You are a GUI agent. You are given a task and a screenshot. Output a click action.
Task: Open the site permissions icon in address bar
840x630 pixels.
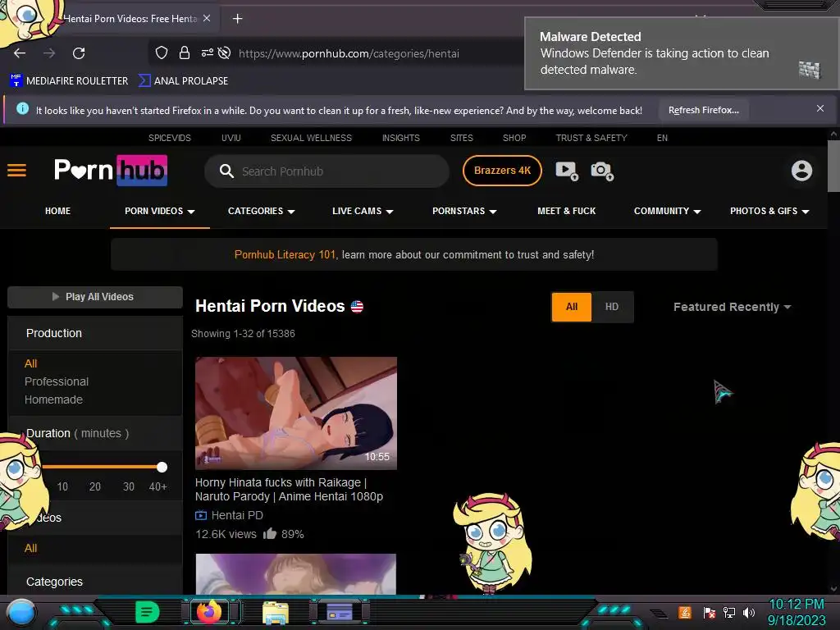207,52
